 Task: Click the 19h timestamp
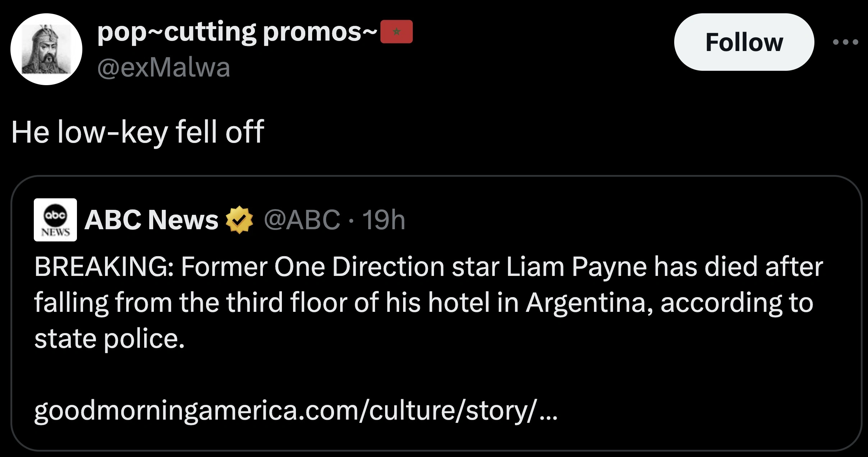point(384,220)
